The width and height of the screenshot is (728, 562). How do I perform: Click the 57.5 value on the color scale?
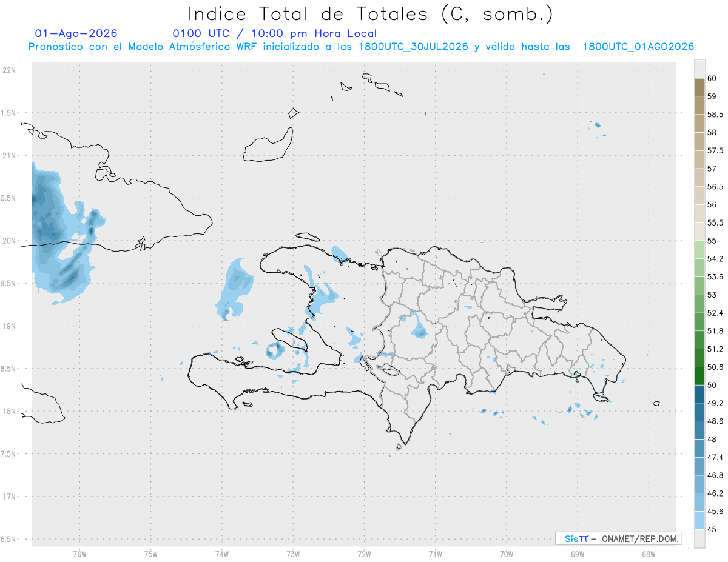tap(715, 150)
